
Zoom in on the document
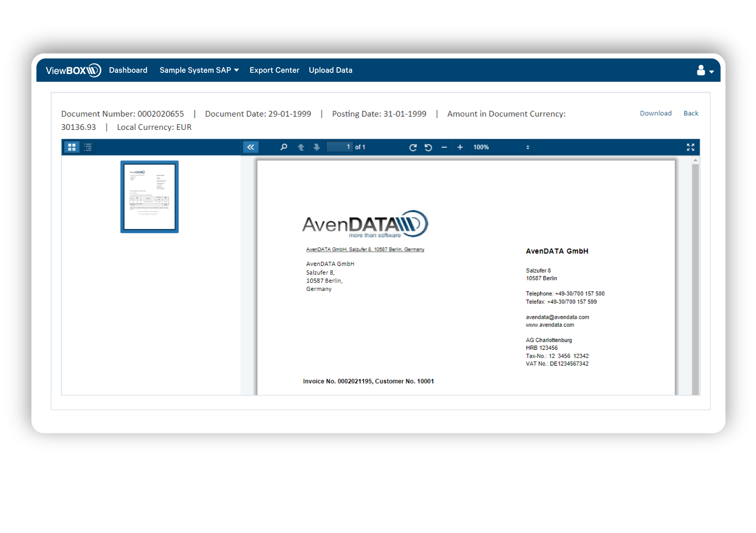(x=460, y=147)
